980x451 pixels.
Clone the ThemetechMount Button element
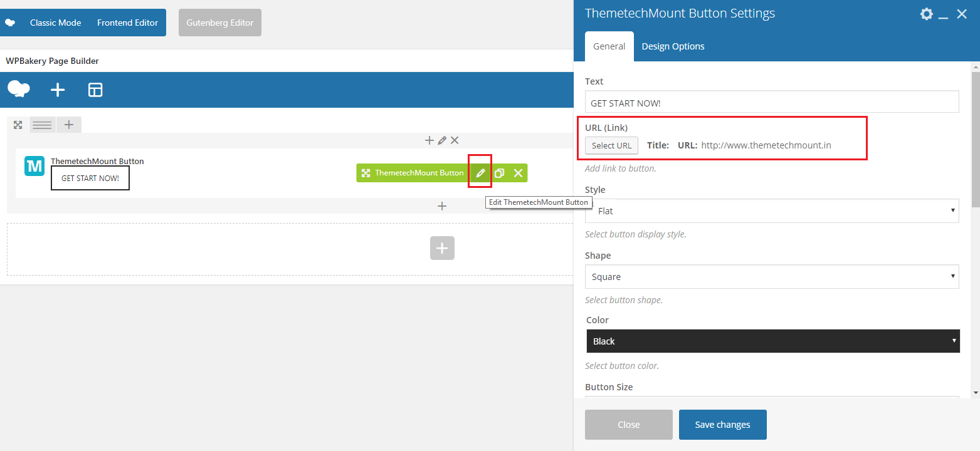[x=499, y=173]
